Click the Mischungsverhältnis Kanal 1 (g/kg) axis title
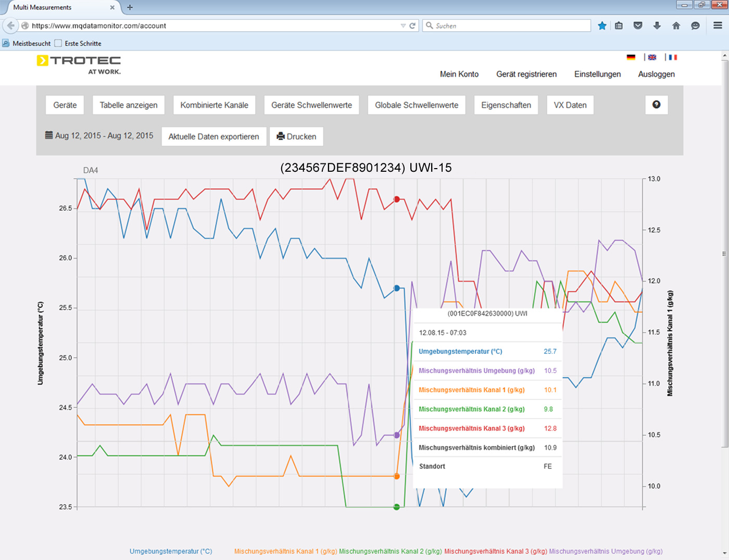The image size is (729, 560). click(670, 343)
